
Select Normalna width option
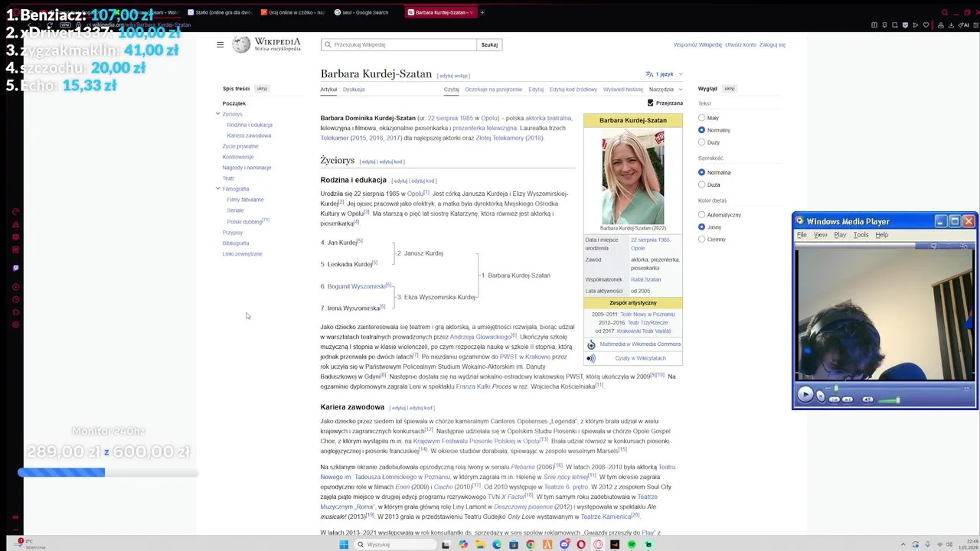click(x=701, y=172)
